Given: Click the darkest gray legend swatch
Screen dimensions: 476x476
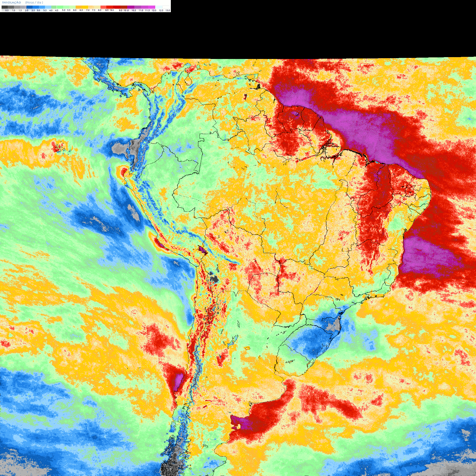Looking at the screenshot, I should tap(4, 7).
